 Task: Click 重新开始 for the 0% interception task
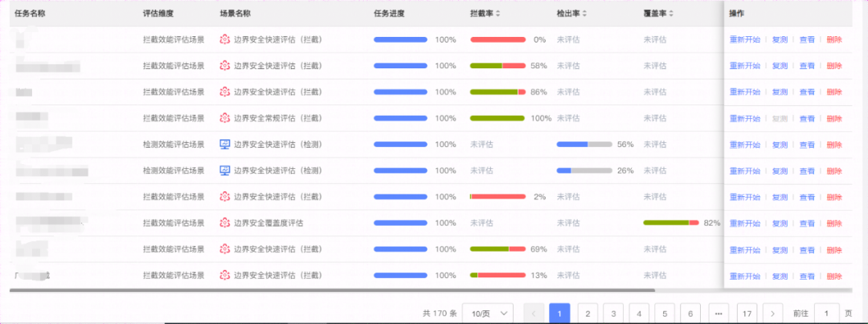point(744,39)
